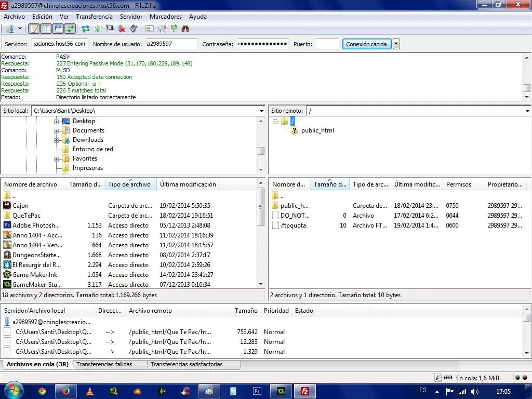Open the Site Manager icon in toolbar

[10, 29]
